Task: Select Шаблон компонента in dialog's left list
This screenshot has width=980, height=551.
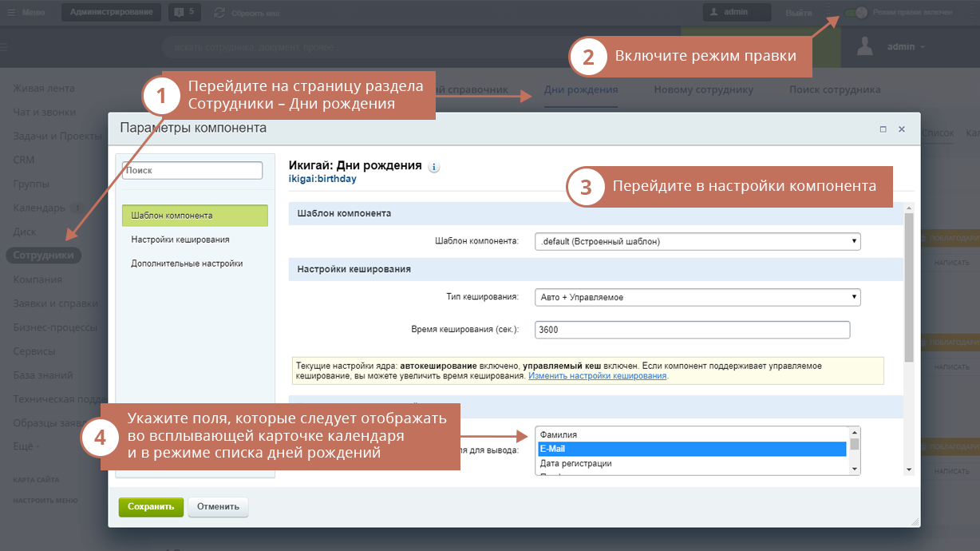Action: click(195, 216)
